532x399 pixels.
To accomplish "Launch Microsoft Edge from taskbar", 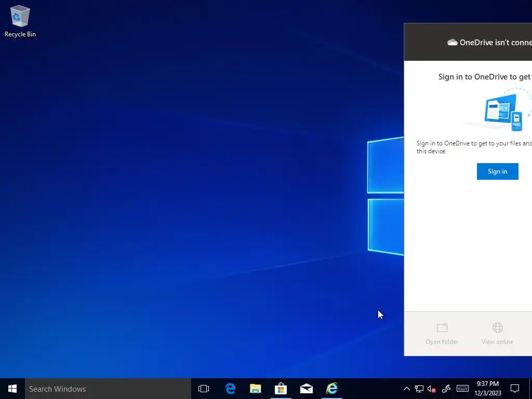I will click(230, 389).
